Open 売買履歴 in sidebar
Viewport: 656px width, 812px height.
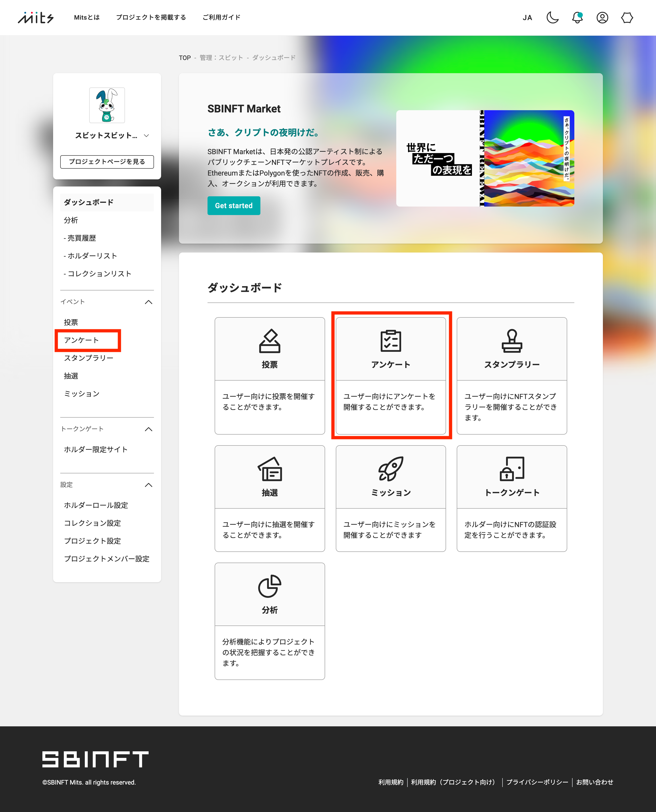pos(80,238)
